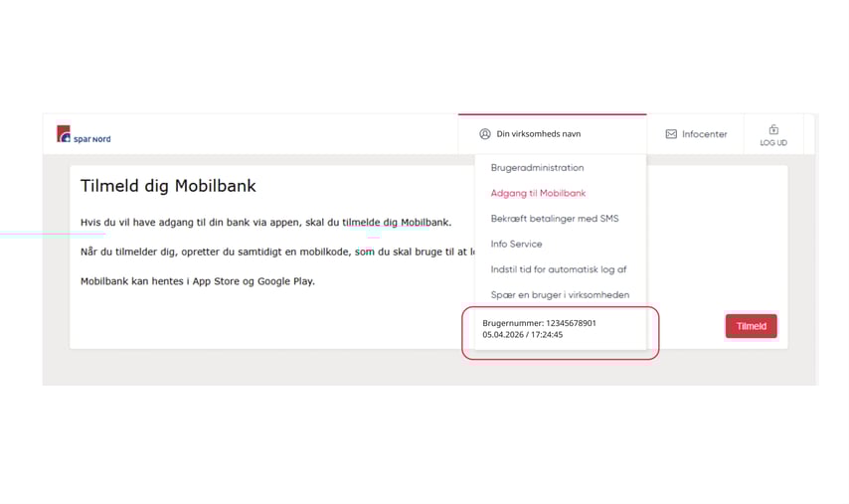Viewport: 849px width, 504px height.
Task: Choose Spær en bruger i virksomheden
Action: pyautogui.click(x=560, y=294)
